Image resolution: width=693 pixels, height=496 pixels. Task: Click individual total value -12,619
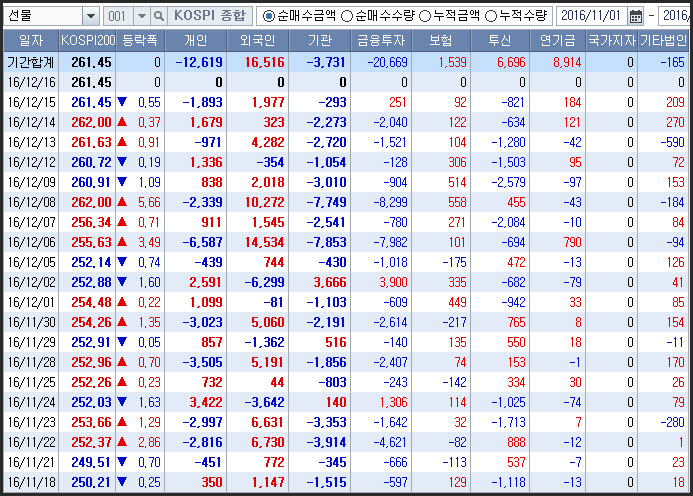pos(199,62)
